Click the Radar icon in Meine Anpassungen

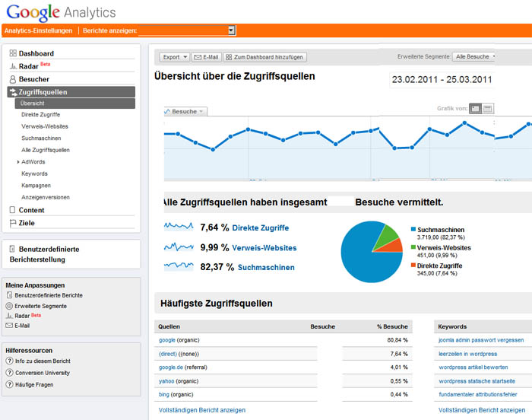click(9, 316)
